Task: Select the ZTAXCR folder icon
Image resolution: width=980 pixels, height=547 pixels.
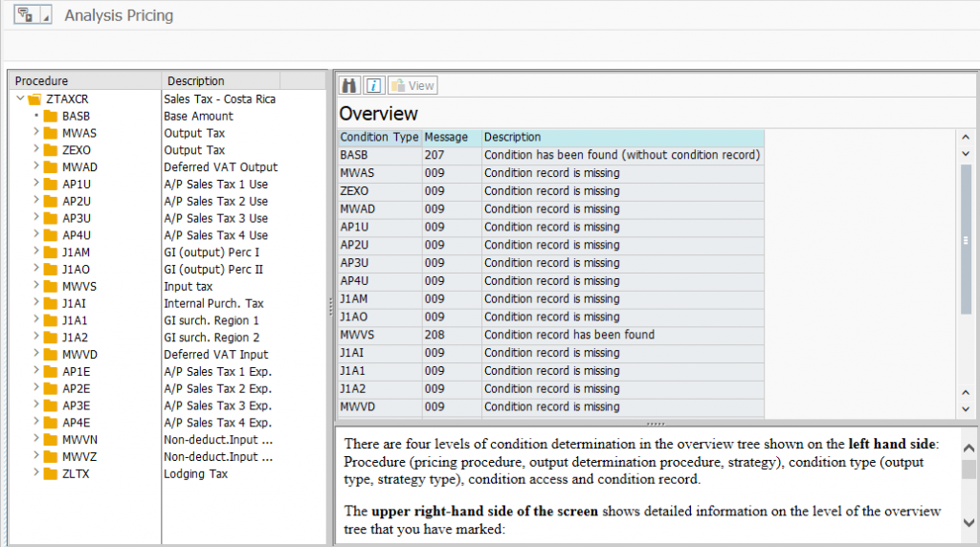Action: coord(35,98)
